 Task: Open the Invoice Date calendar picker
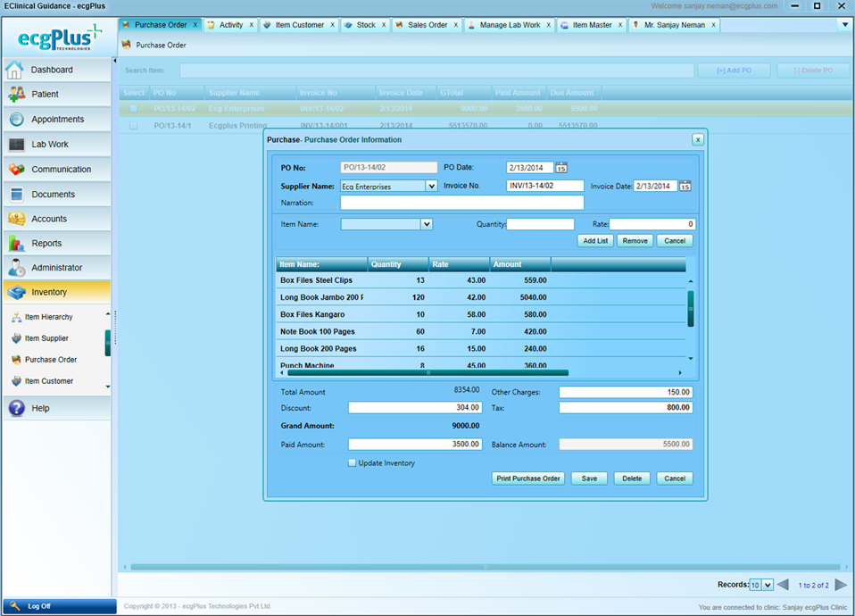(685, 186)
